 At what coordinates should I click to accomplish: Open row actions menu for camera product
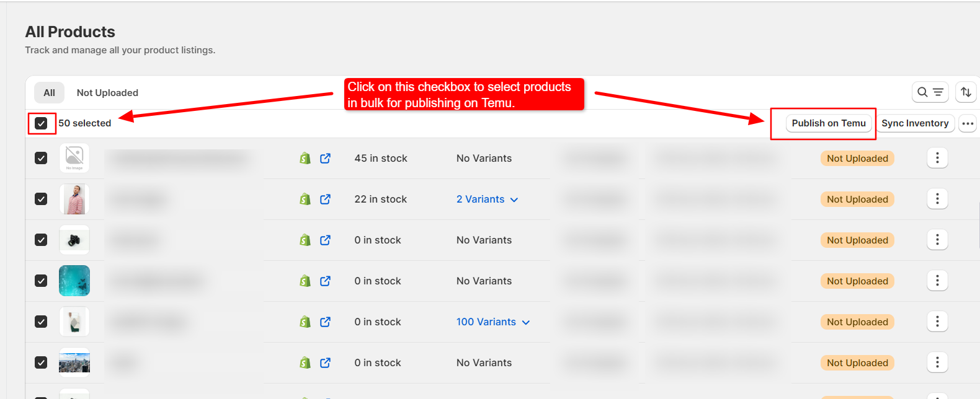click(937, 240)
